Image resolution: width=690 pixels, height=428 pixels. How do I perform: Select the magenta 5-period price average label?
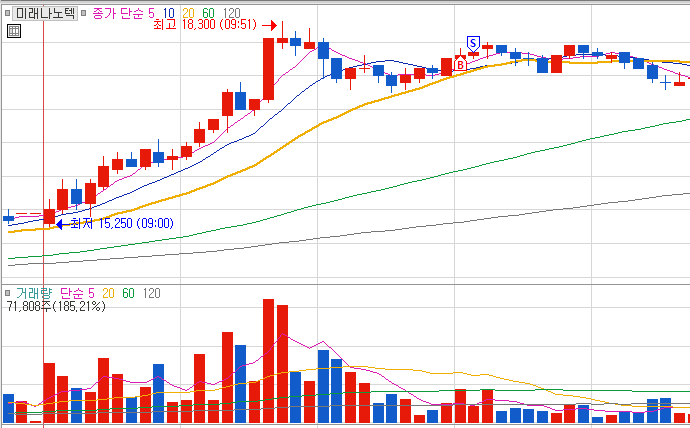click(151, 14)
